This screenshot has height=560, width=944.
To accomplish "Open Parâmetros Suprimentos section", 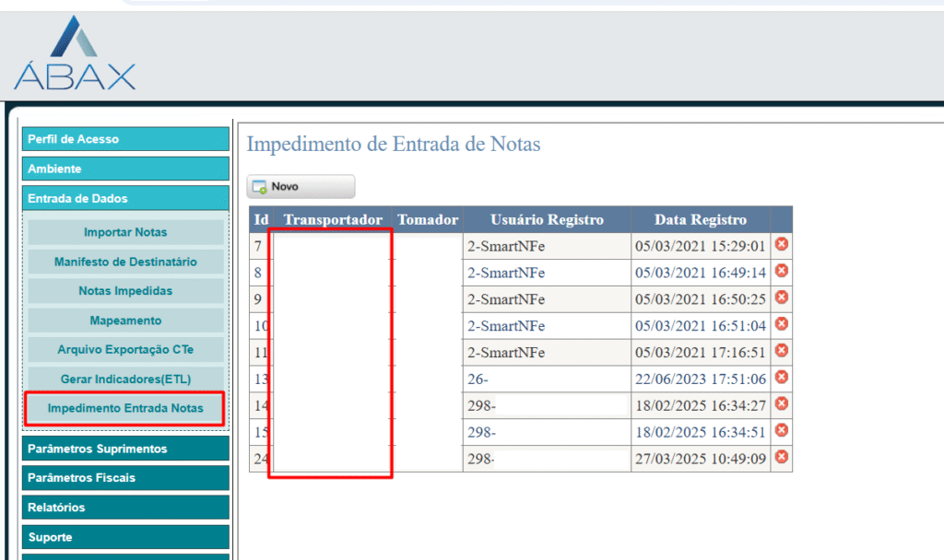I will (x=125, y=449).
